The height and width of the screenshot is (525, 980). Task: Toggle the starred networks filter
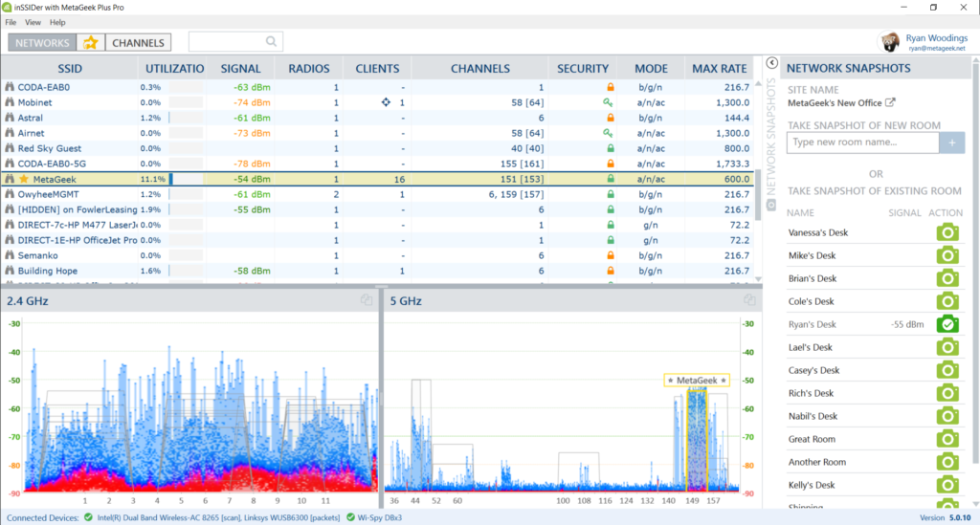point(91,42)
